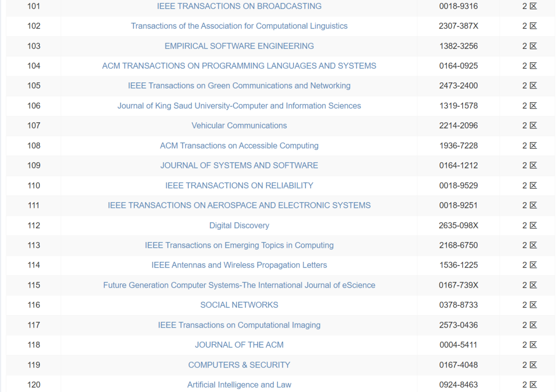560x392 pixels.
Task: Click the Vehicular Communications link
Action: tap(239, 125)
